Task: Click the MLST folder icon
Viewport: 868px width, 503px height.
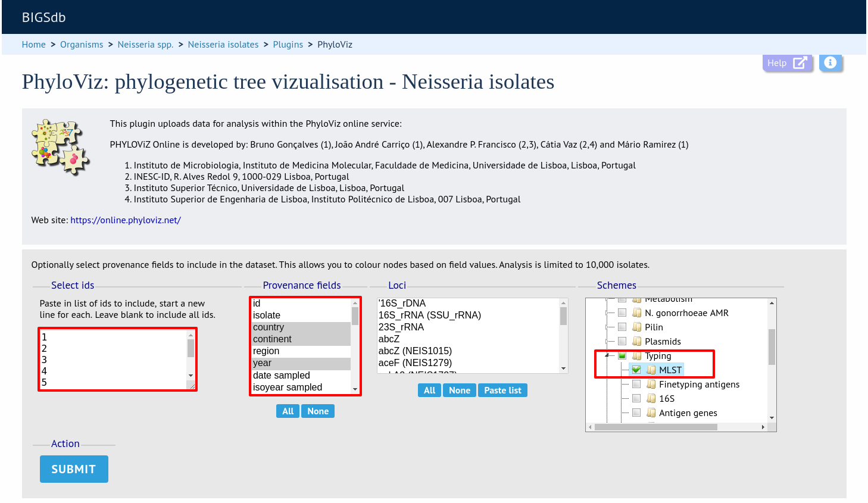Action: coord(651,370)
